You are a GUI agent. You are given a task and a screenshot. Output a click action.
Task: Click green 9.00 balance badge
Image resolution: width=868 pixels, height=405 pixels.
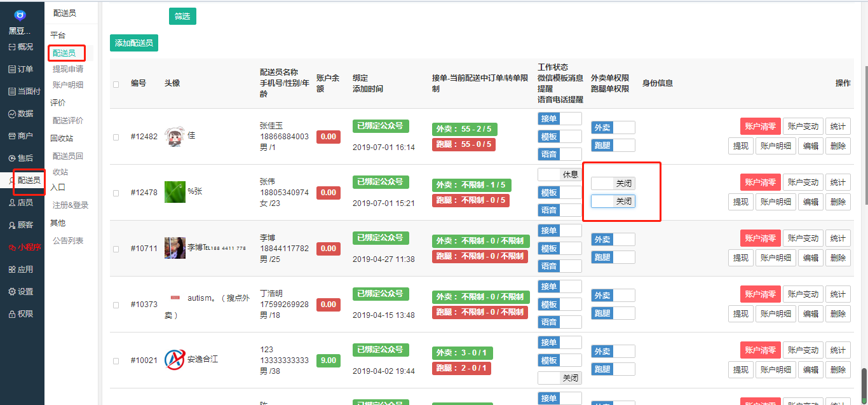329,360
